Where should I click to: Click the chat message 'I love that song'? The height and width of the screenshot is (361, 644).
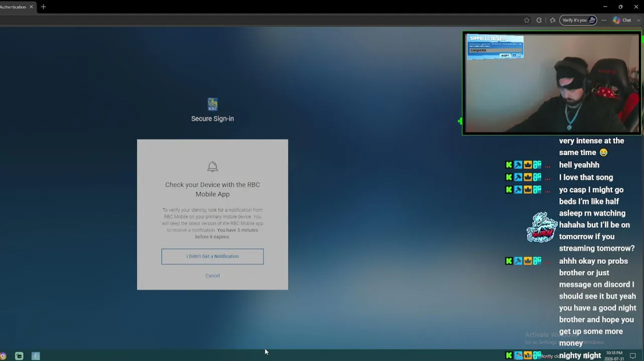point(586,177)
